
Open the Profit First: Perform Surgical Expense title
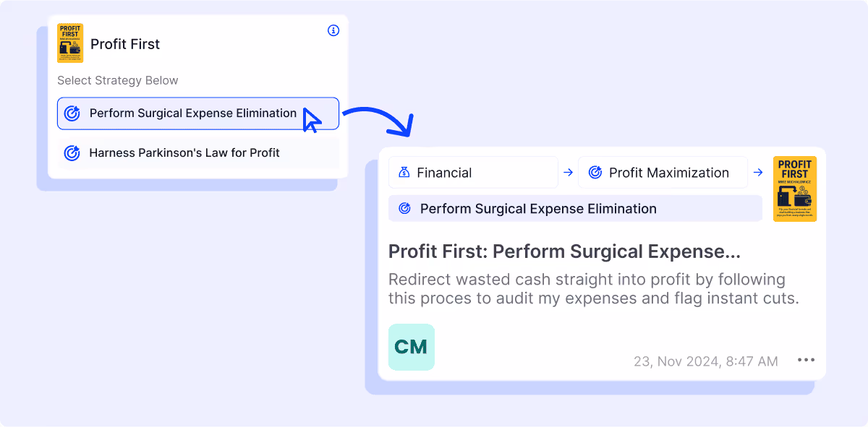point(564,251)
